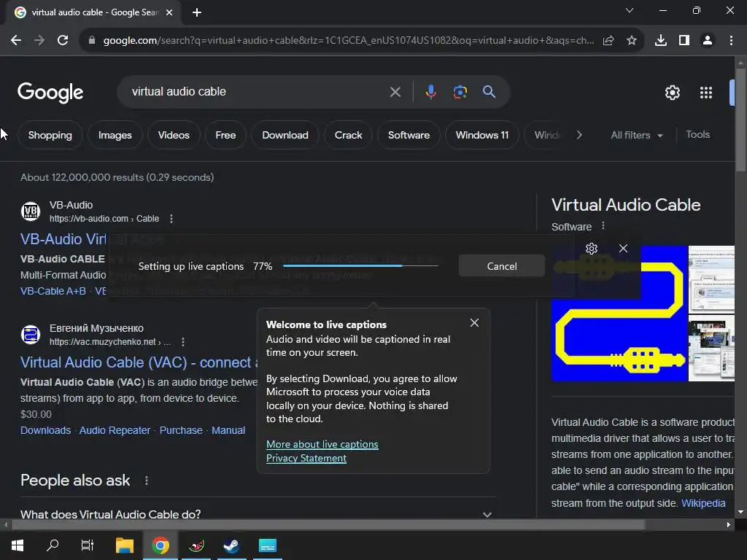Open the Purchase sitelink
Screen dimensions: 747x560
point(181,430)
